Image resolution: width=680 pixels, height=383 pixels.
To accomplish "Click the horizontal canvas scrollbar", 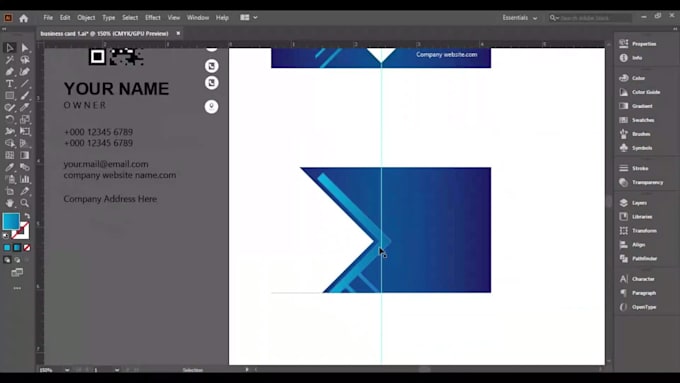I will (x=425, y=370).
